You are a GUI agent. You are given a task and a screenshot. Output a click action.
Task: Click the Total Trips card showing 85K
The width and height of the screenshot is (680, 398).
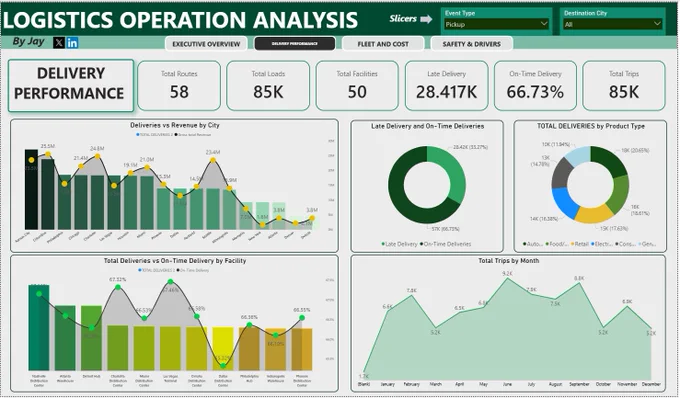click(x=624, y=86)
